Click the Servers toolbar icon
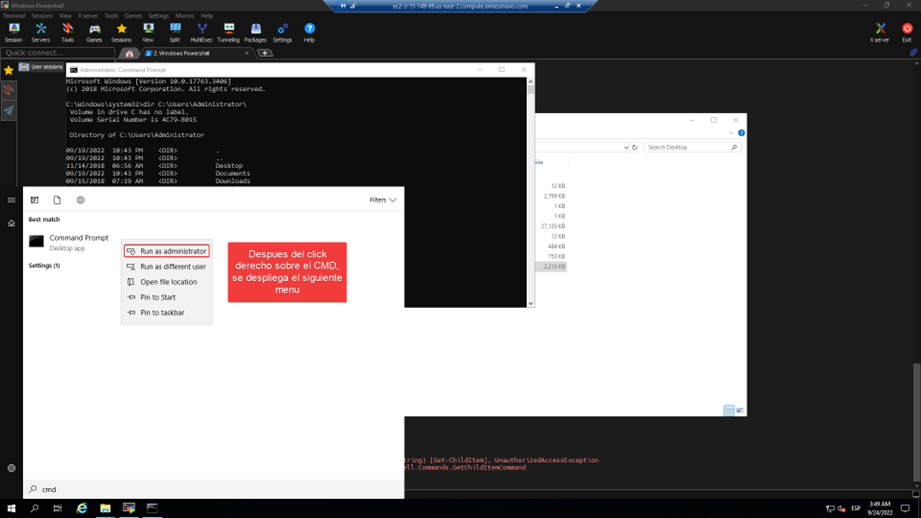The height and width of the screenshot is (518, 921). coord(41,33)
